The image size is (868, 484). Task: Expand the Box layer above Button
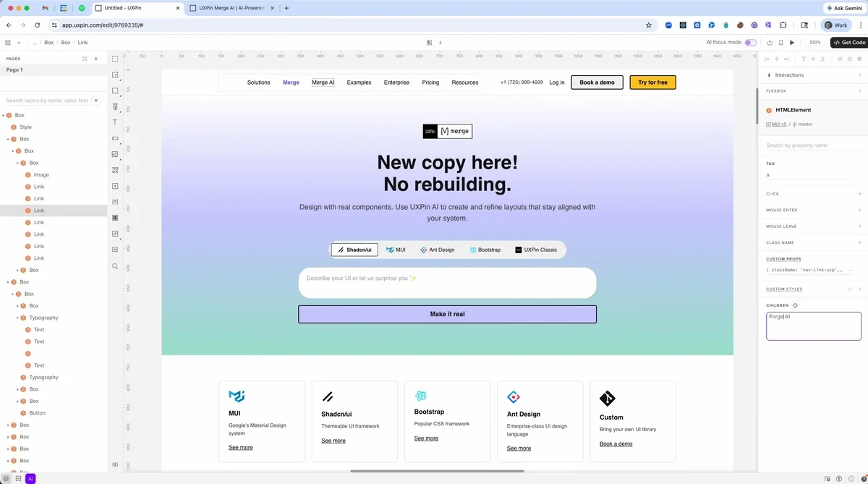click(18, 401)
